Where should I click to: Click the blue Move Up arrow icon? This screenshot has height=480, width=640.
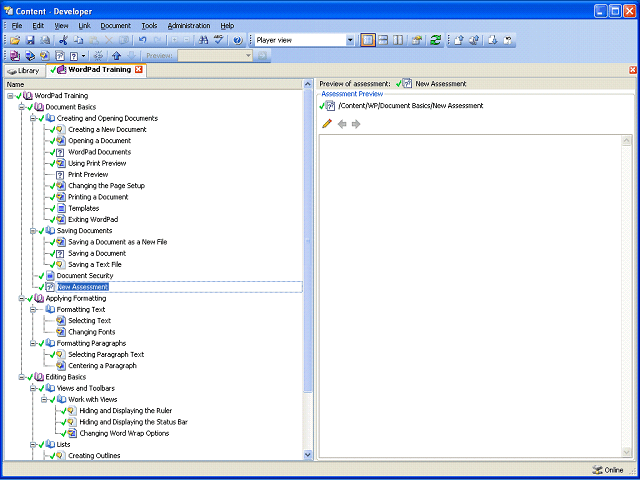117,56
